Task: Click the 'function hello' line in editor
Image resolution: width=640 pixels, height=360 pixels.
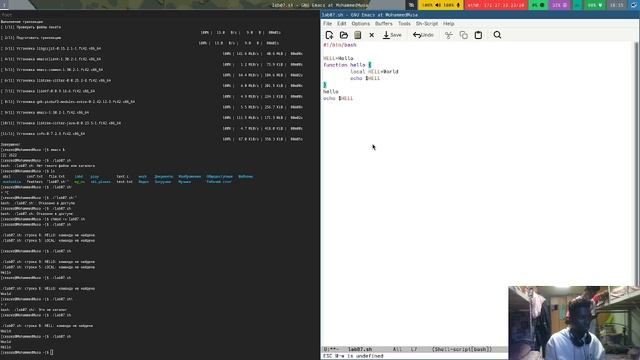Action: tap(347, 65)
